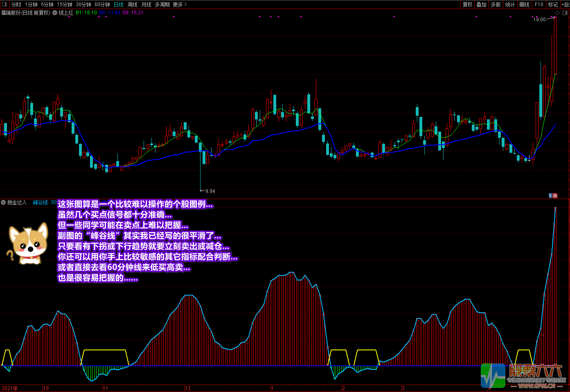
Task: Open the 画线 drawing tools
Action: point(524,4)
